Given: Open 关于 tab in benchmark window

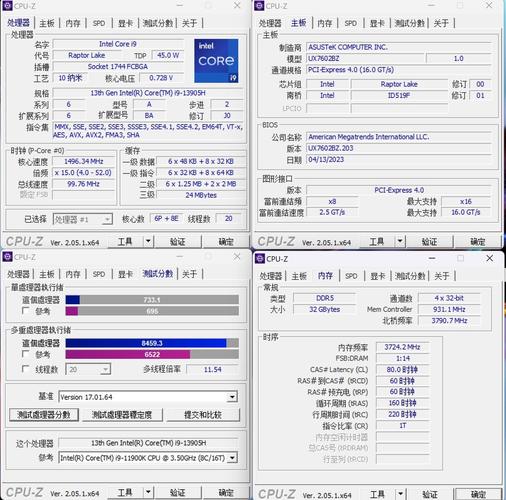Looking at the screenshot, I should coord(189,274).
